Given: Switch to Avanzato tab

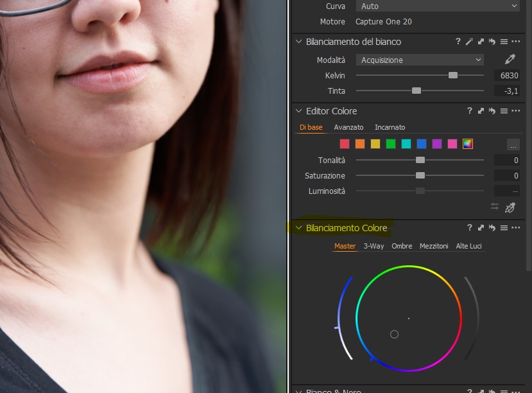Looking at the screenshot, I should coord(348,127).
